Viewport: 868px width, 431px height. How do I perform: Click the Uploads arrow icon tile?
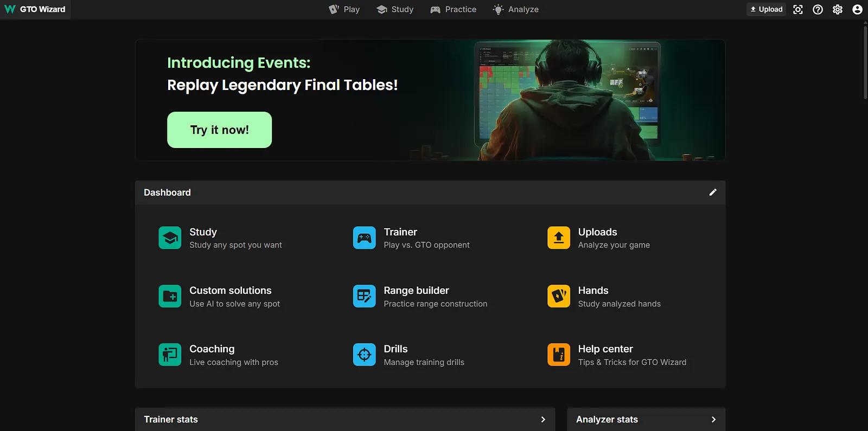pos(558,238)
